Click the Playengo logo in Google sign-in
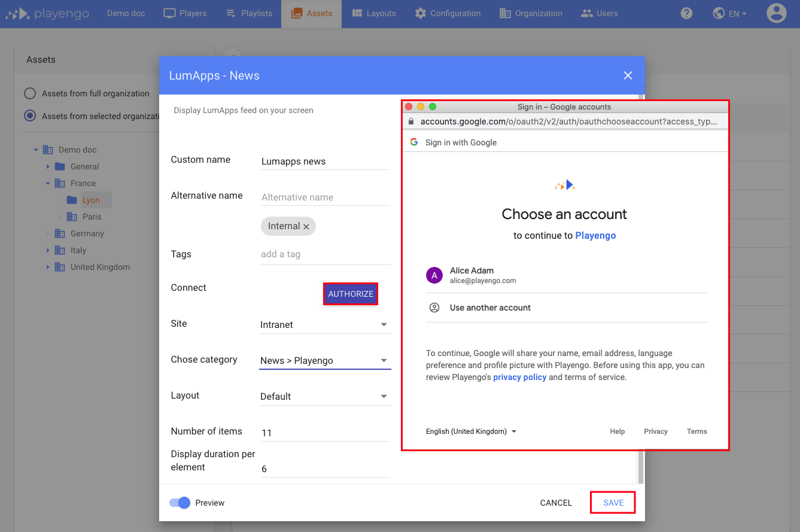 565,185
